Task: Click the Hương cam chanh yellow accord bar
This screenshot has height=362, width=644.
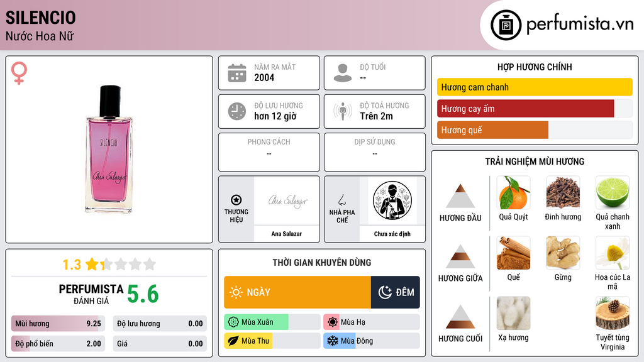Action: click(535, 87)
